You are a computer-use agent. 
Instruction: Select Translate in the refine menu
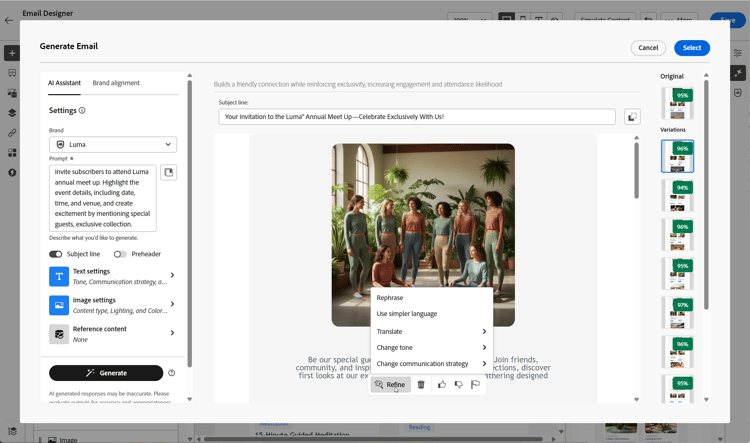tap(432, 332)
